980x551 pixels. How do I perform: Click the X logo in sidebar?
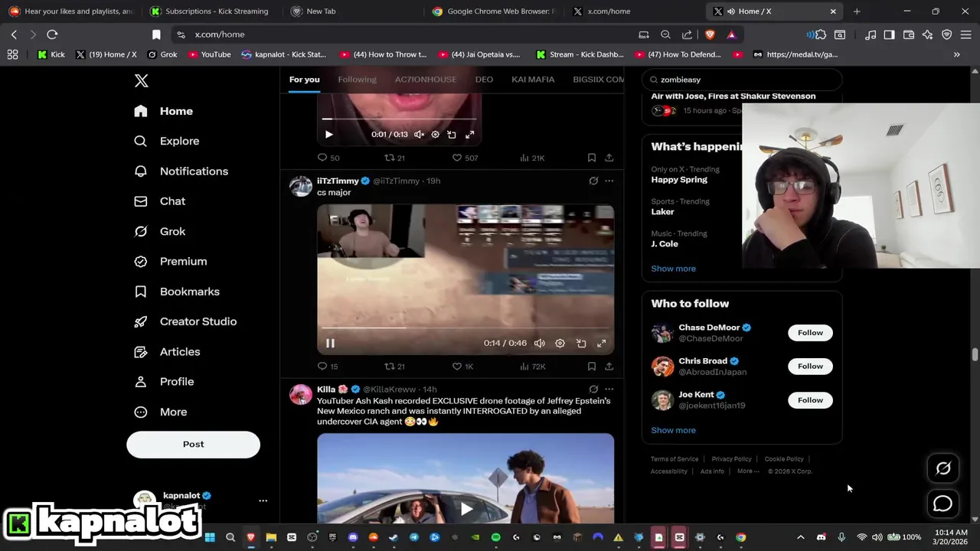141,80
